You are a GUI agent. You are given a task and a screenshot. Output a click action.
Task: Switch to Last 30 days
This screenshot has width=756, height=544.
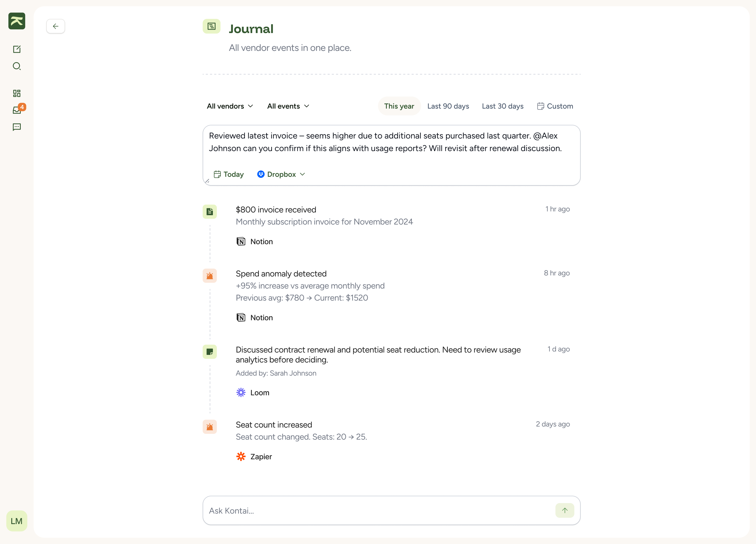(503, 106)
